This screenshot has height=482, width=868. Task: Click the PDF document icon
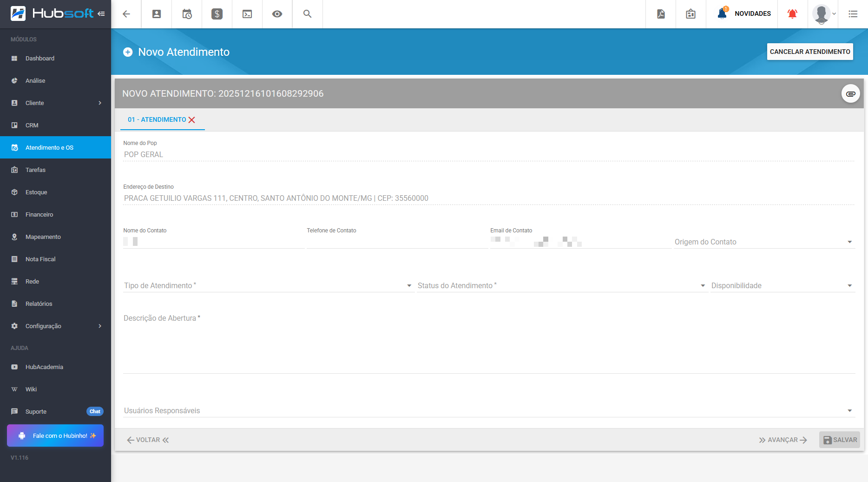pos(661,14)
